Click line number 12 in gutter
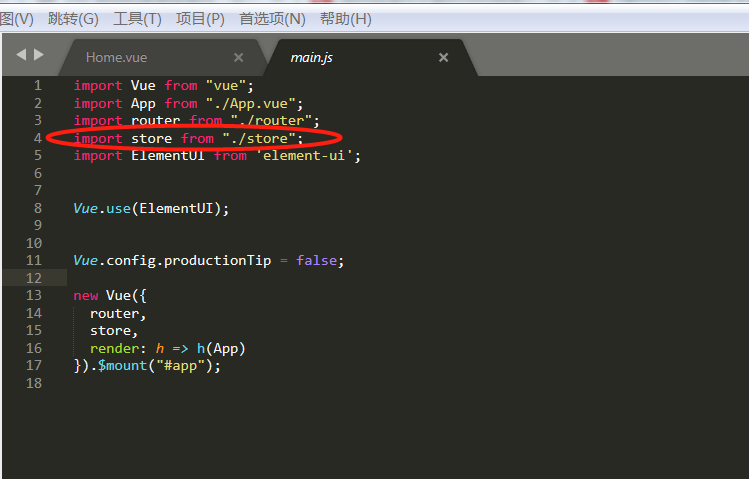The width and height of the screenshot is (749, 479). (x=34, y=278)
